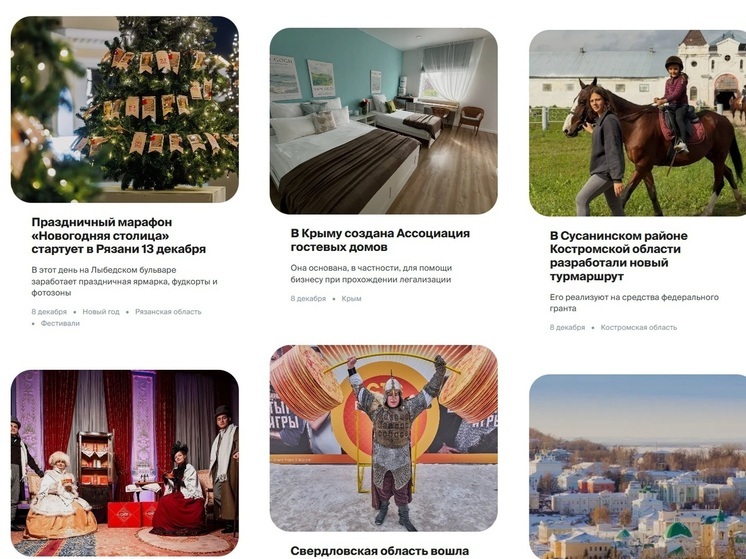Click the Lybedsky boulevard fair description text
This screenshot has height=559, width=746.
coord(124,281)
